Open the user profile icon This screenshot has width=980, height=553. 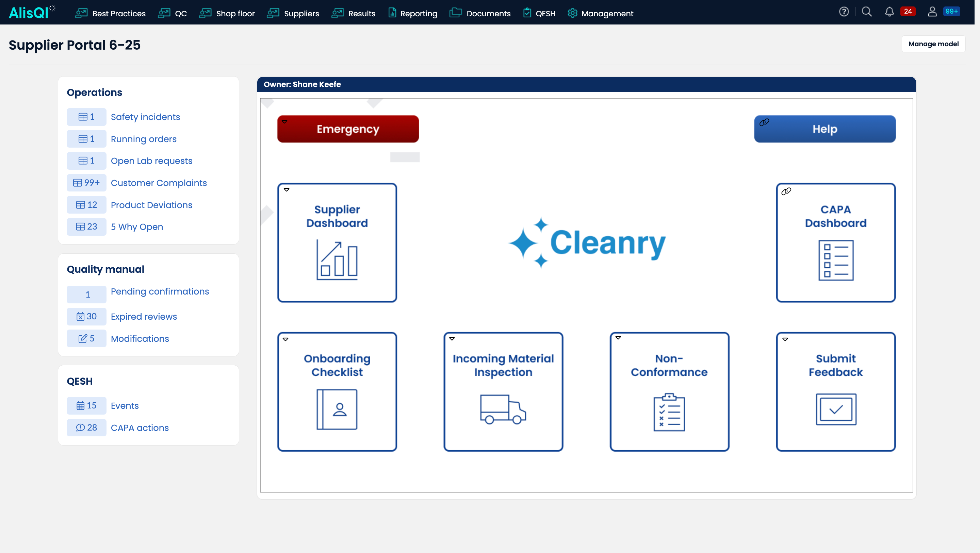coord(932,12)
